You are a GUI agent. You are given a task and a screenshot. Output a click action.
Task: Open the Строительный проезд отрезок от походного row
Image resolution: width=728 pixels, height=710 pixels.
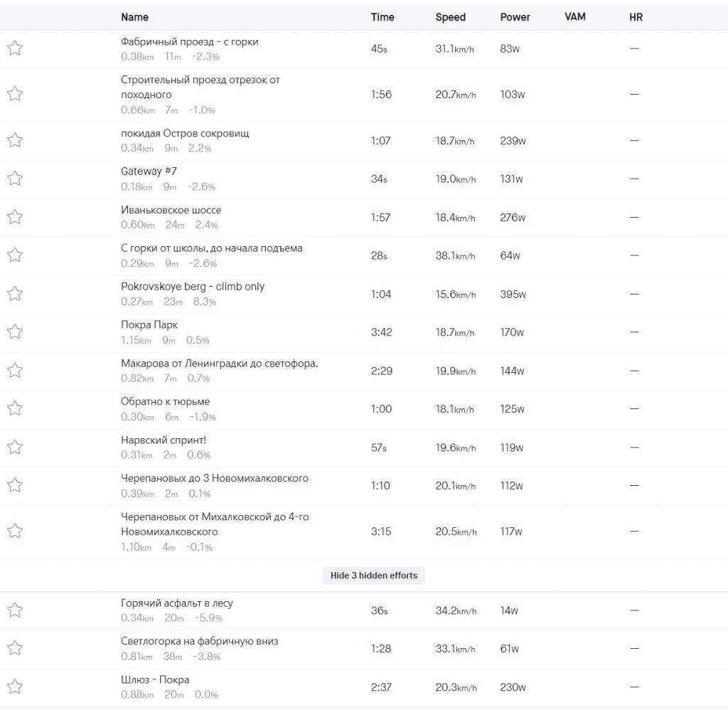tap(364, 95)
